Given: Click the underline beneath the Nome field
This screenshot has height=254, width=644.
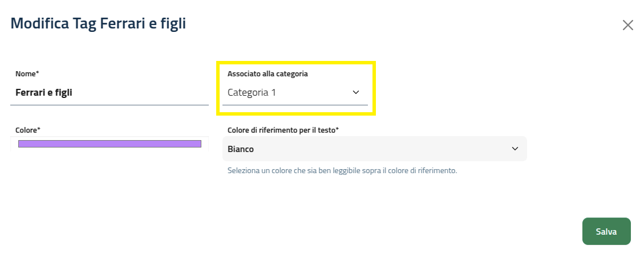Looking at the screenshot, I should point(110,105).
